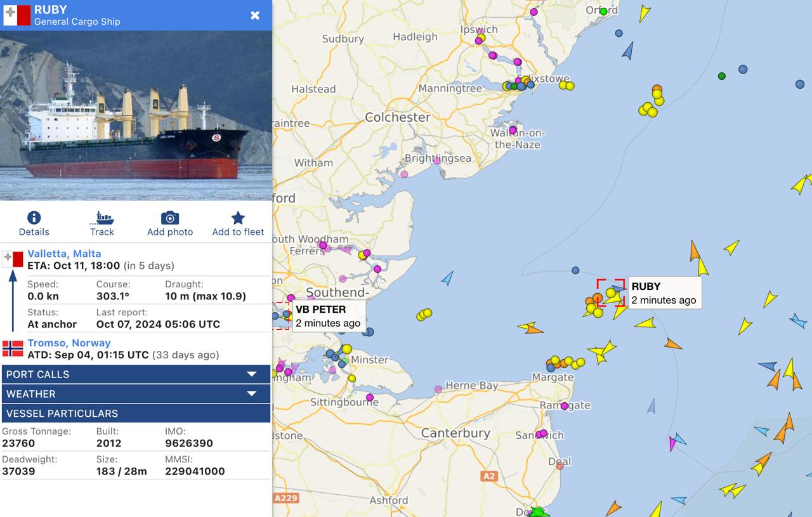The height and width of the screenshot is (517, 812).
Task: Collapse the VESSEL PARTICULARS header
Action: click(x=136, y=414)
